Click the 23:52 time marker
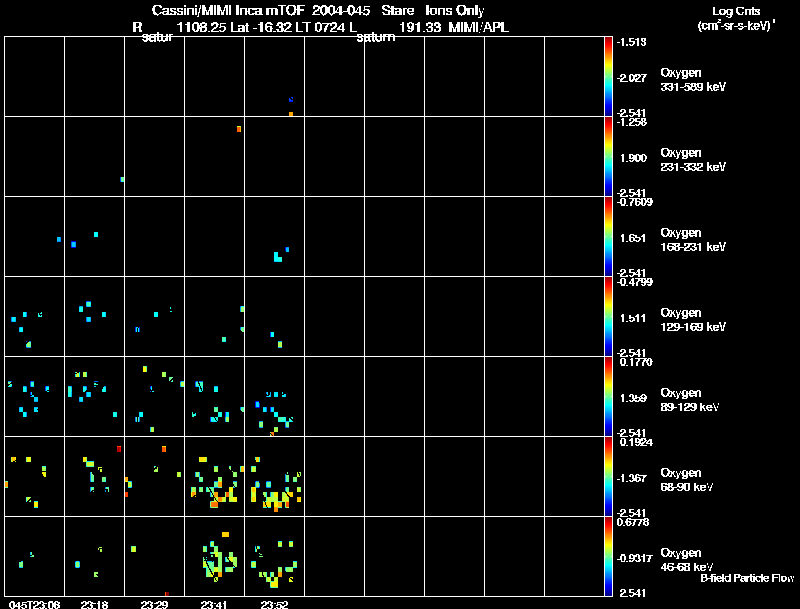The width and height of the screenshot is (800, 609). click(274, 604)
